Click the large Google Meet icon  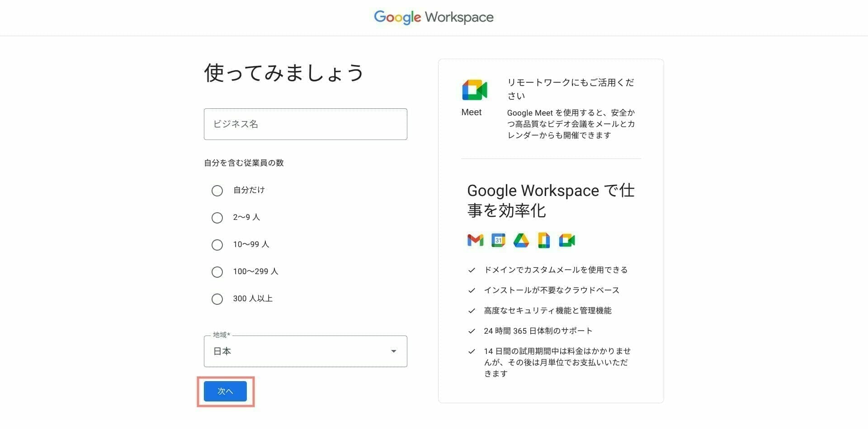coord(474,90)
